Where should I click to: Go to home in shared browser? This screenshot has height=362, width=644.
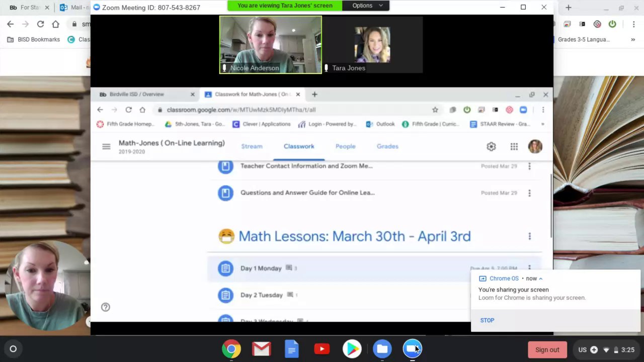click(x=142, y=110)
